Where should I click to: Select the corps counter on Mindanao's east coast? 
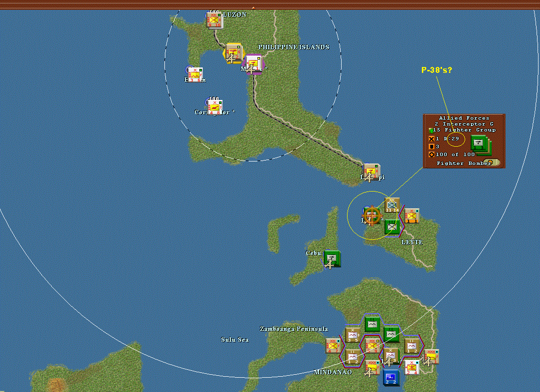pyautogui.click(x=431, y=357)
